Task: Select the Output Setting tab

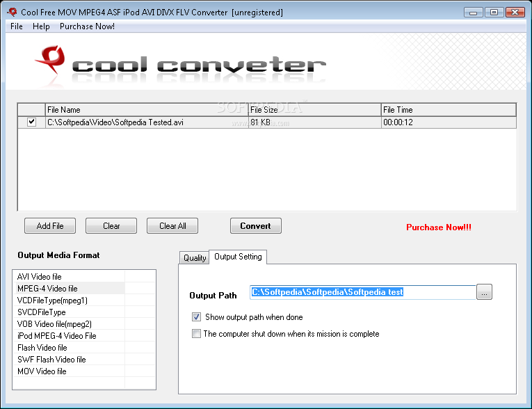Action: 238,257
